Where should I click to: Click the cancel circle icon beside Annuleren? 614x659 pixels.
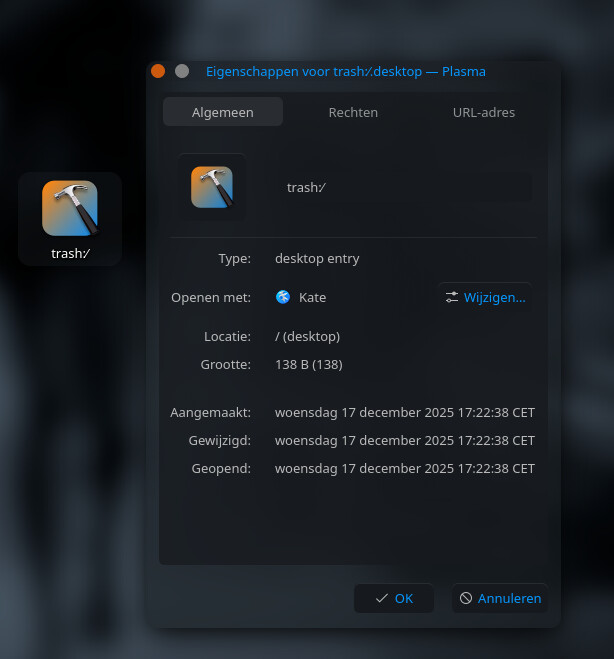click(x=466, y=598)
